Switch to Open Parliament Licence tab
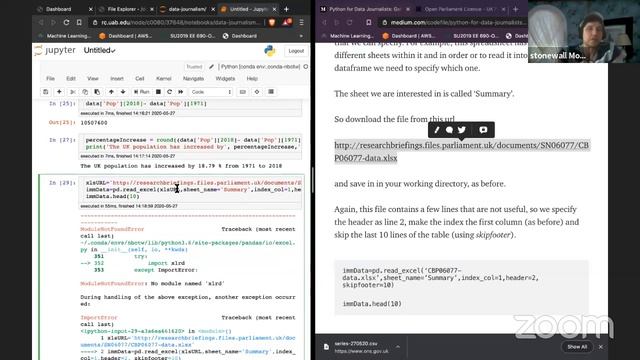Image resolution: width=640 pixels, height=360 pixels. click(460, 9)
